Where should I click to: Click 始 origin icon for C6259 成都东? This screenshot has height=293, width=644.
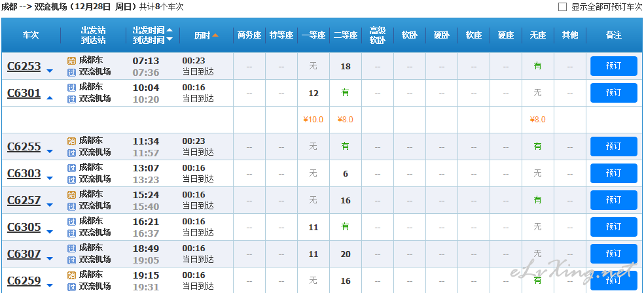click(x=71, y=275)
